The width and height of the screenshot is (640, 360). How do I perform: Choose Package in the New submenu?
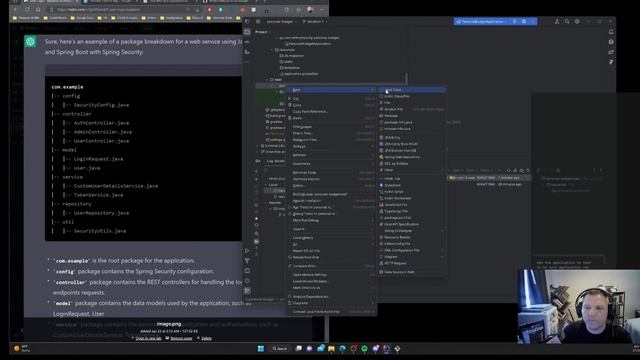[411, 116]
